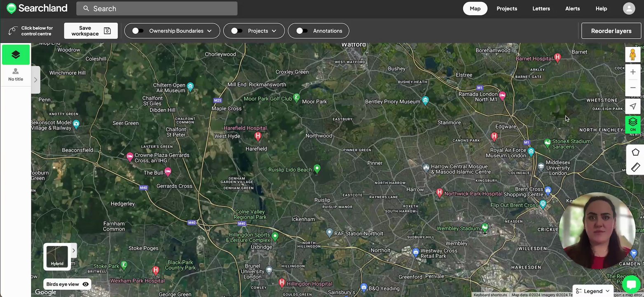Click the locate me arrow icon
The width and height of the screenshot is (644, 297).
[x=633, y=106]
